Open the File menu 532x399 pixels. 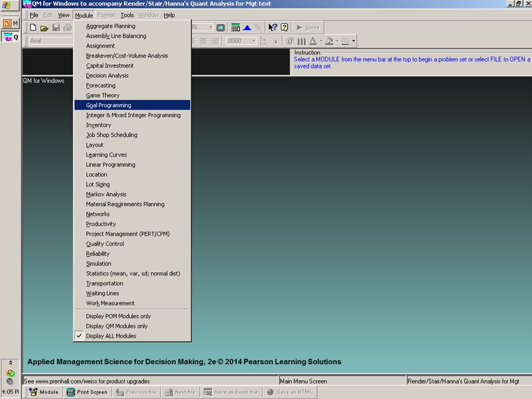pos(34,16)
